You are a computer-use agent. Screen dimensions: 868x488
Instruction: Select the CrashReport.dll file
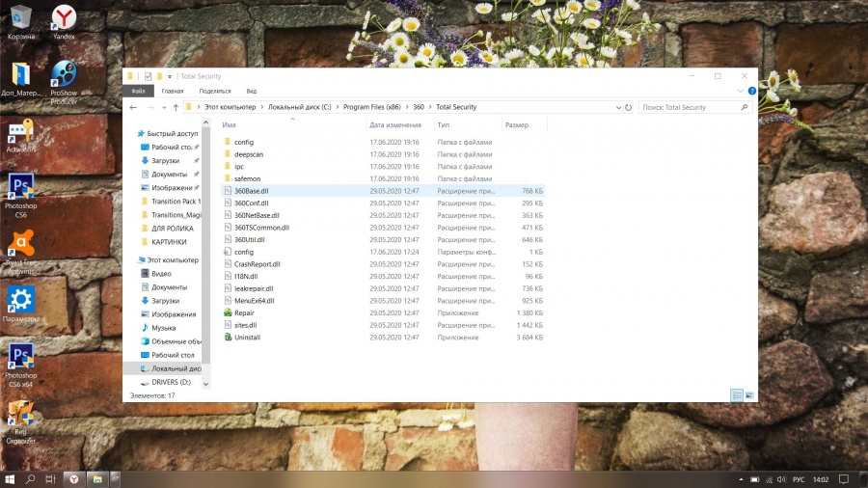[257, 264]
